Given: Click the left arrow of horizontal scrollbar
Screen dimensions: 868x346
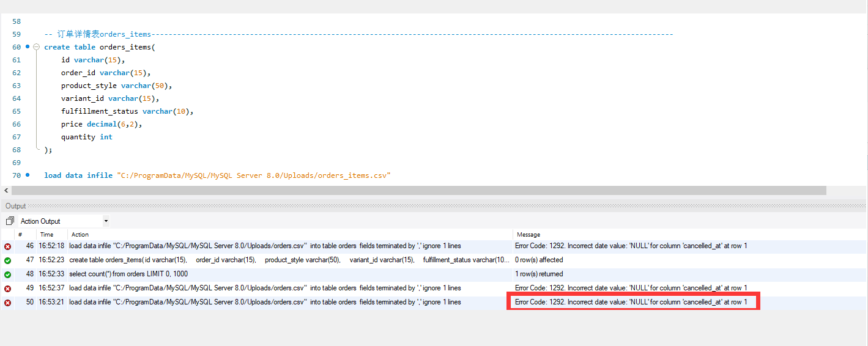Looking at the screenshot, I should click(6, 191).
